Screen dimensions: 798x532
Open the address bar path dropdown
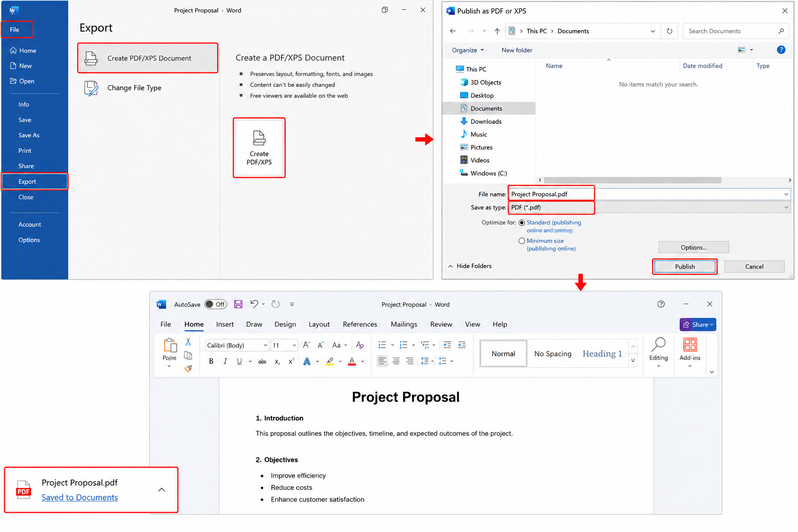tap(653, 31)
